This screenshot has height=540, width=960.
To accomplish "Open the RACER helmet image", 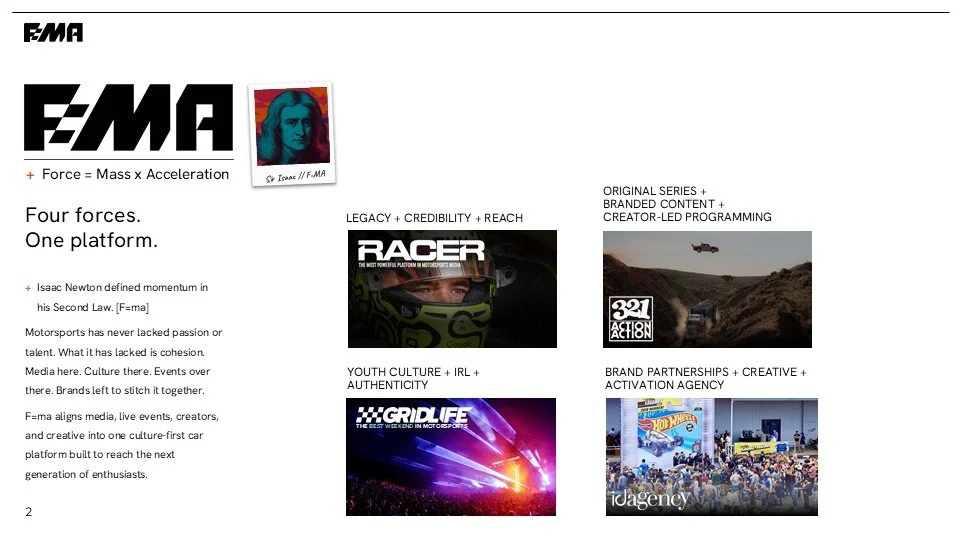I will (452, 289).
